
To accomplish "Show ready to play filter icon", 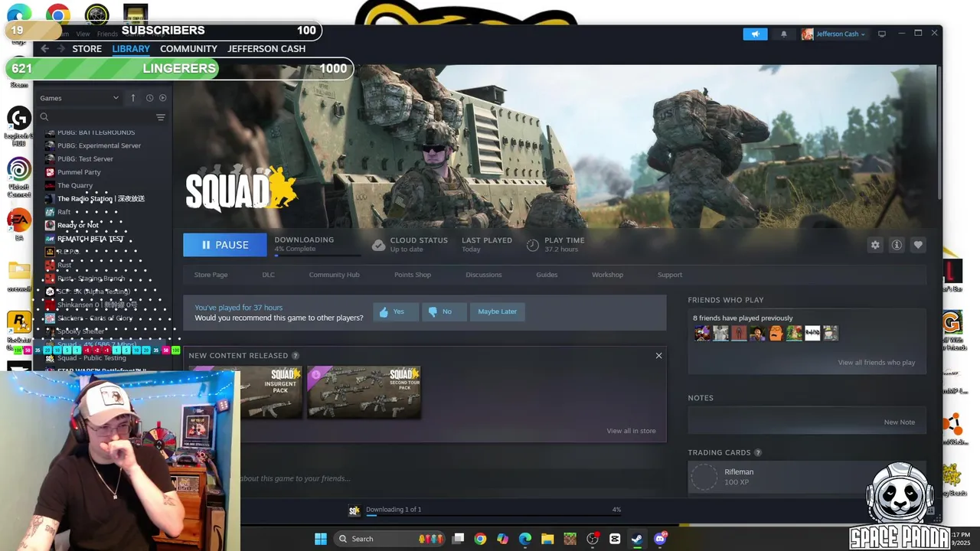I will [x=162, y=98].
